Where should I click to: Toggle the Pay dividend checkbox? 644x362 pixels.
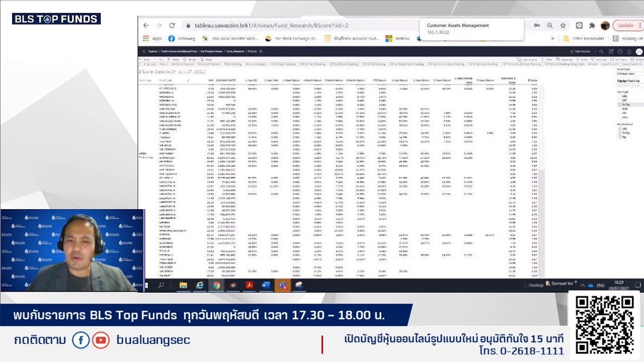tap(619, 137)
